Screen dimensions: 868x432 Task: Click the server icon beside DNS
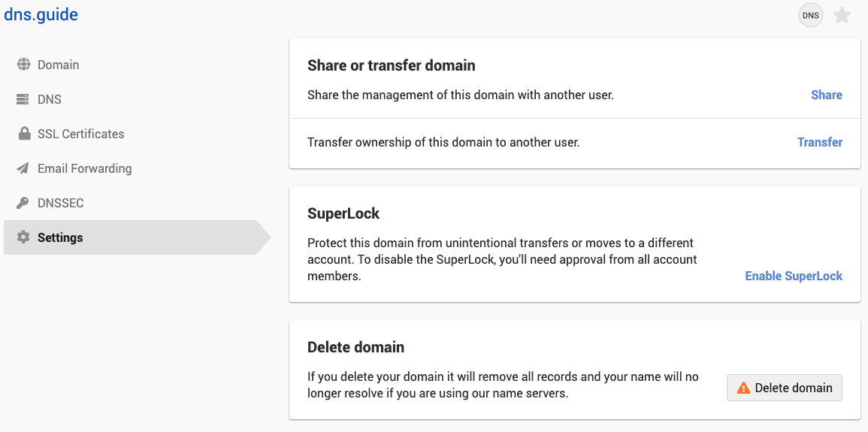click(23, 99)
